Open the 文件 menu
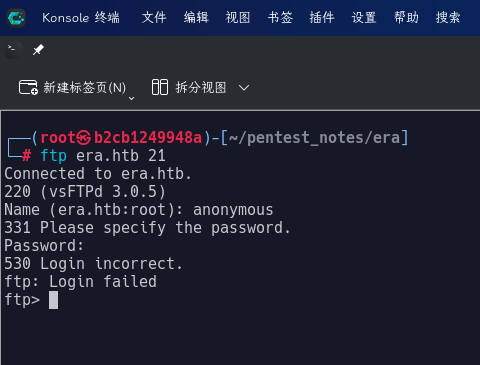The image size is (480, 365). click(154, 17)
